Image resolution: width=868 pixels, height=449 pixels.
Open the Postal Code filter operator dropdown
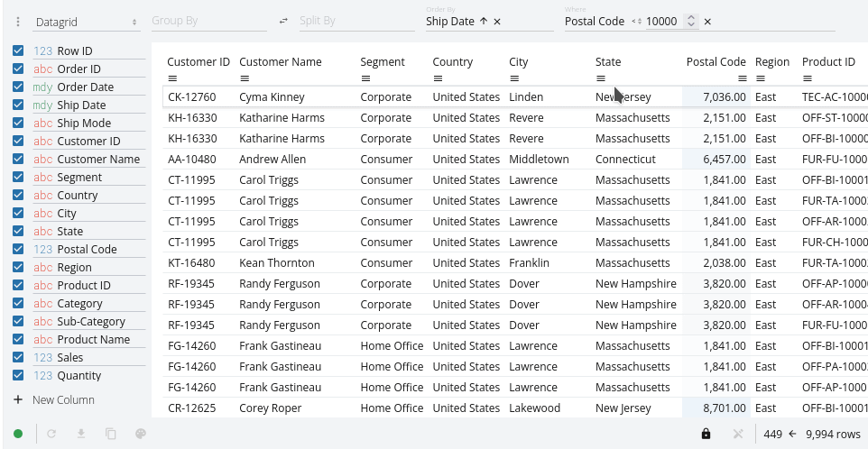(x=636, y=22)
